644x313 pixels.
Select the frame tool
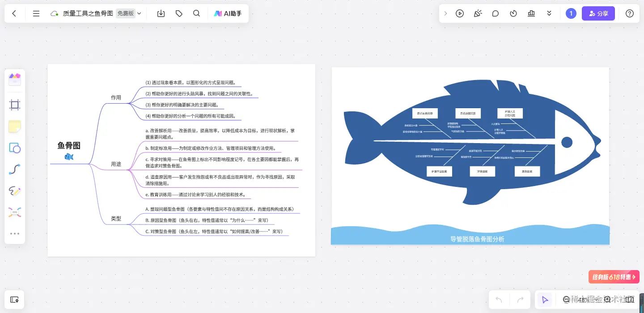(15, 105)
